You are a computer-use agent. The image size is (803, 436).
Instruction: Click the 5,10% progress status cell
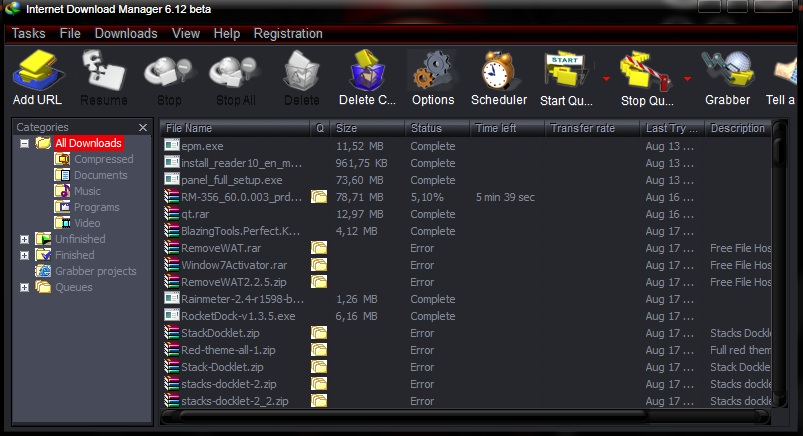427,197
